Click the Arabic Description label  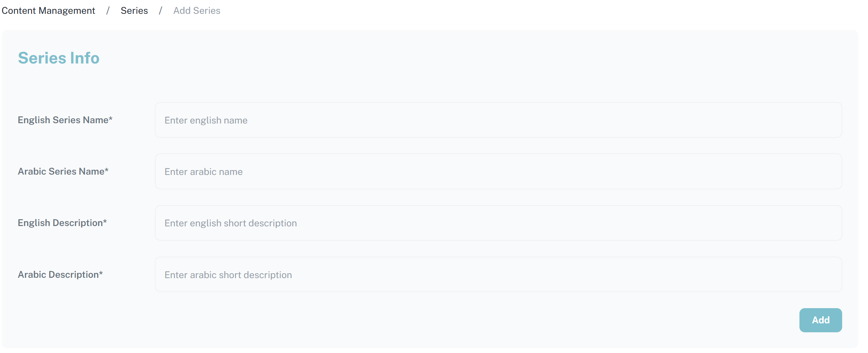[x=58, y=275]
